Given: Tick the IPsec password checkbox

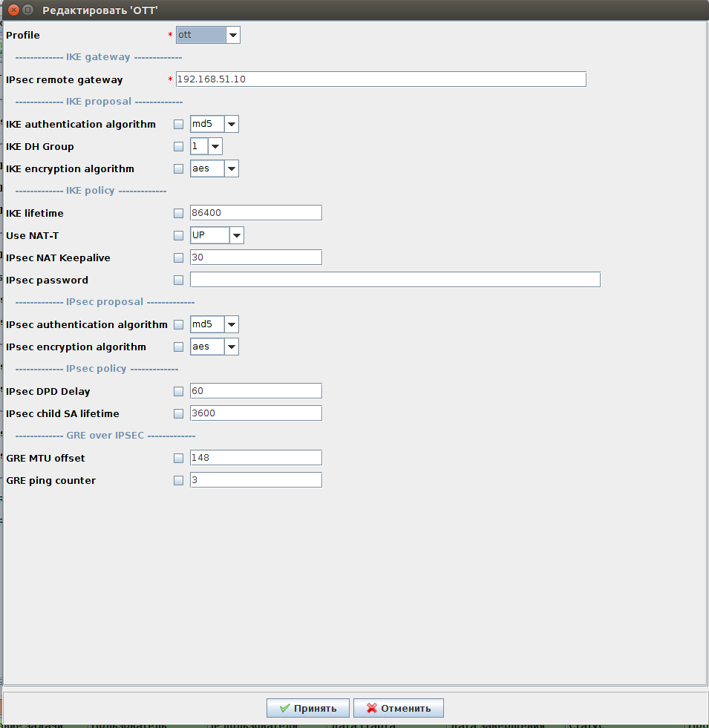Looking at the screenshot, I should click(178, 281).
